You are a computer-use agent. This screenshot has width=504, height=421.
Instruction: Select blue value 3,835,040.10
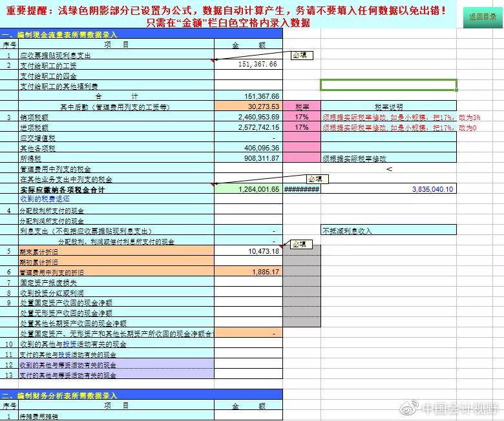(x=388, y=189)
